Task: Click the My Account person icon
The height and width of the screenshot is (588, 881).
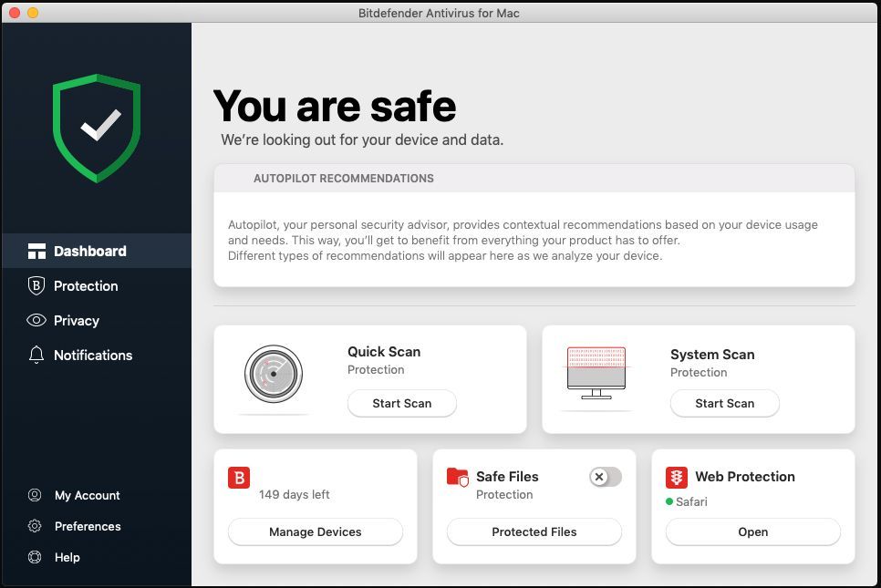Action: click(35, 495)
